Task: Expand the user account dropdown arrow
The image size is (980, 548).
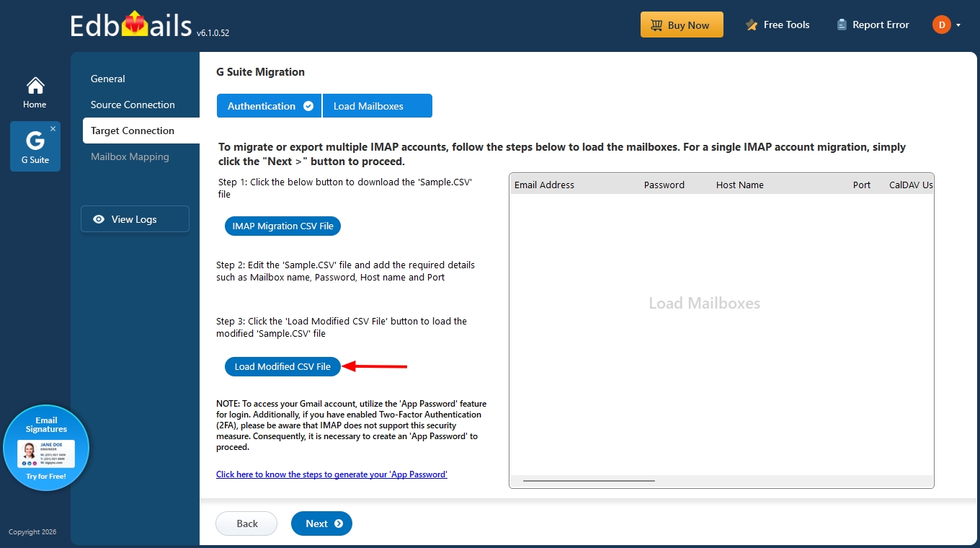Action: 958,26
